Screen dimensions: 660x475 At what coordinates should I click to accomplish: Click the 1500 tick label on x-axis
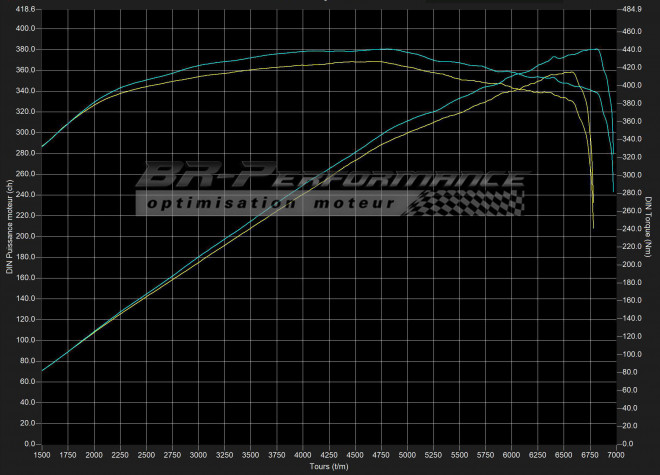[42, 454]
